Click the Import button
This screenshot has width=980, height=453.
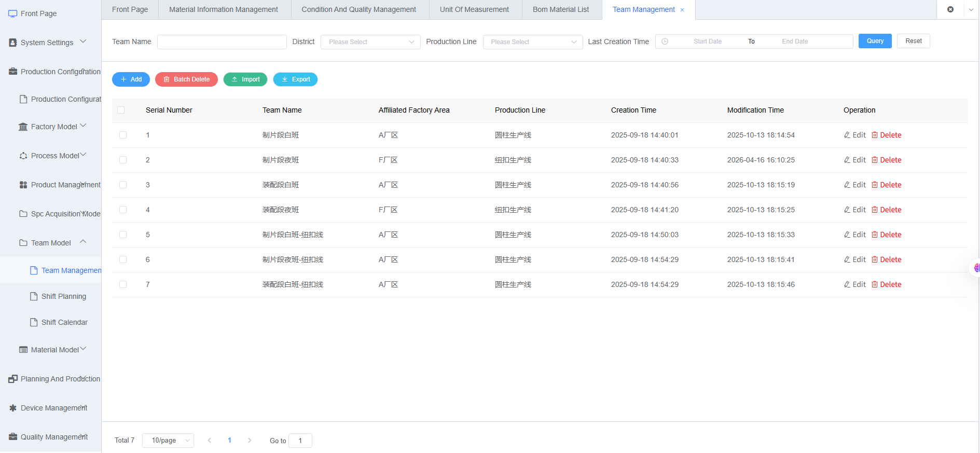(x=245, y=79)
